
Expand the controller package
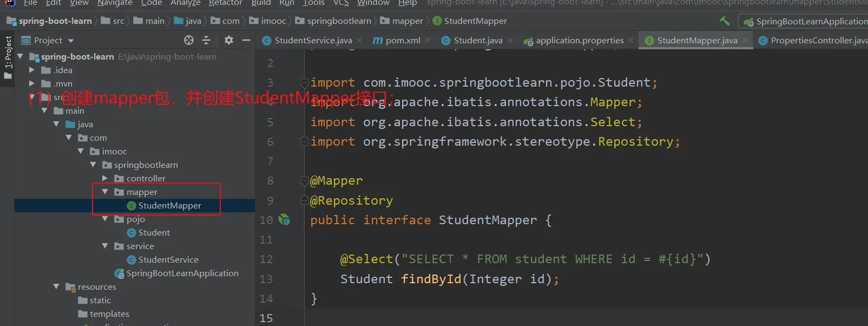(x=105, y=178)
